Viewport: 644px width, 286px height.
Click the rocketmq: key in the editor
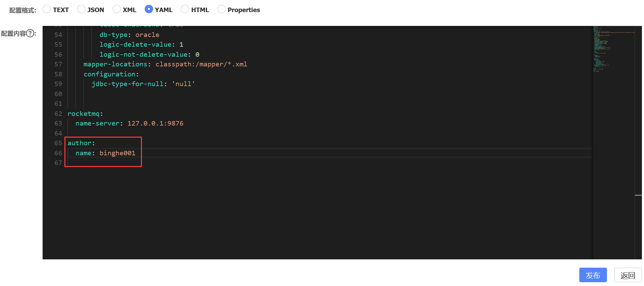click(x=85, y=114)
